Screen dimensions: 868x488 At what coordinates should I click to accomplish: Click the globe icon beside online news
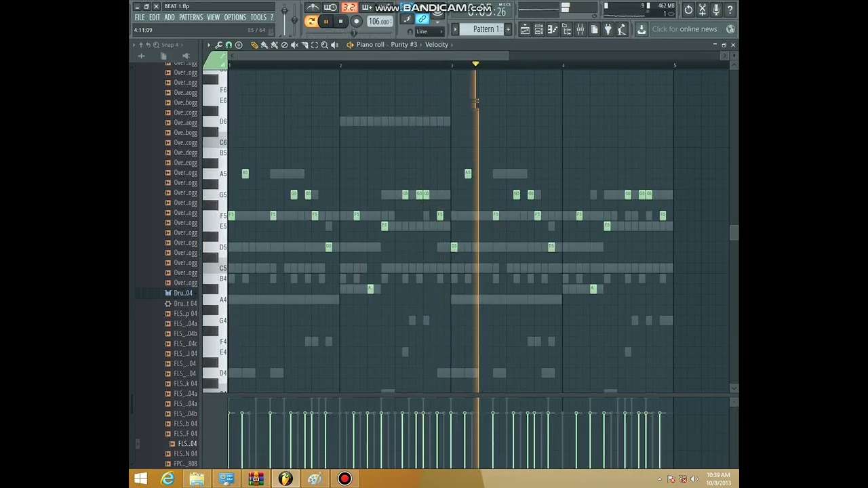[x=730, y=29]
